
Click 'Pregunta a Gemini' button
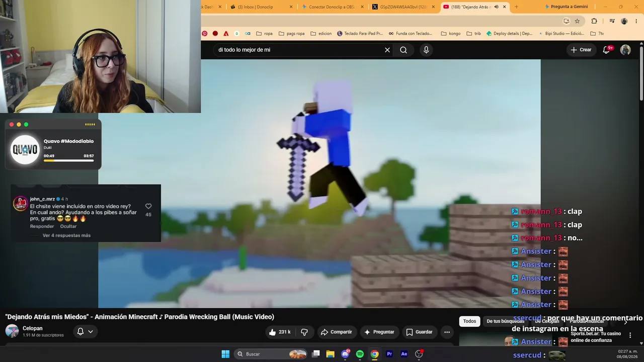[x=566, y=7]
